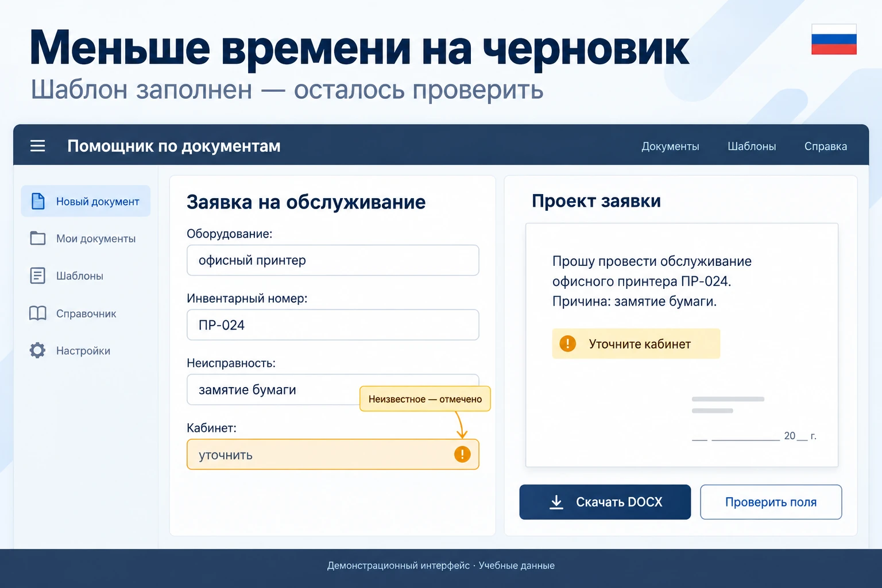Click the Проверить поля button
This screenshot has width=882, height=588.
point(771,502)
